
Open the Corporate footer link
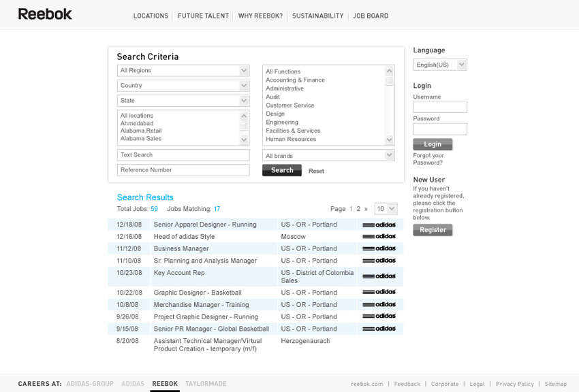pos(445,384)
